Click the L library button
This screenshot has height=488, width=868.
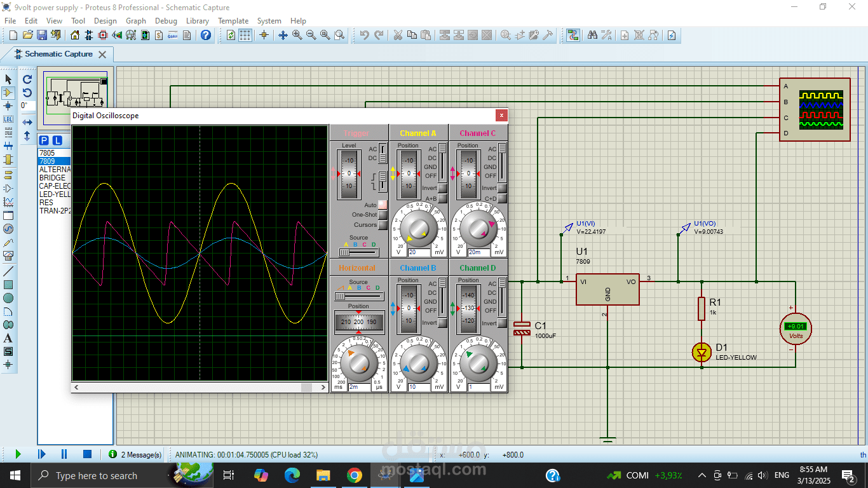coord(57,140)
